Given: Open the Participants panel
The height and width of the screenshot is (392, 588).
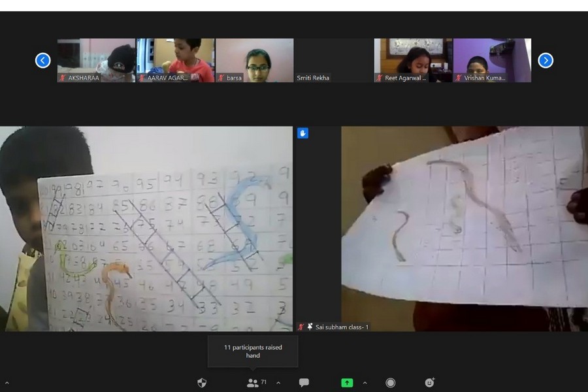Looking at the screenshot, I should pyautogui.click(x=253, y=383).
